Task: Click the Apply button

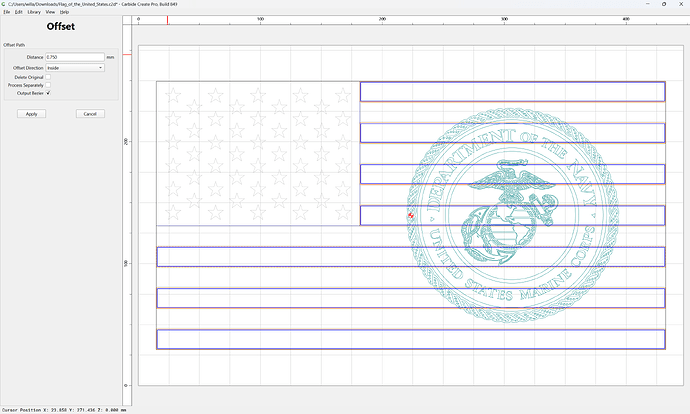Action: click(31, 114)
